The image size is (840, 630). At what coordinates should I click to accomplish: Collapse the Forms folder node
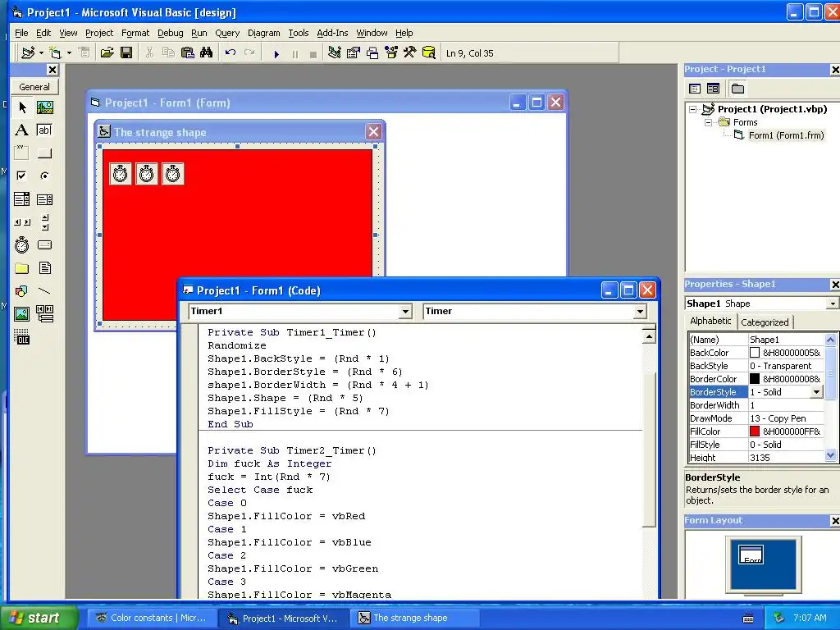coord(708,123)
